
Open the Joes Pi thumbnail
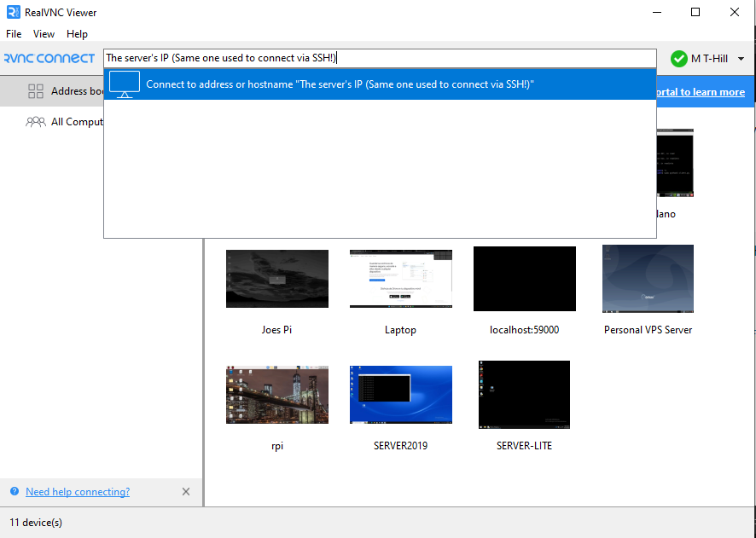(x=277, y=279)
